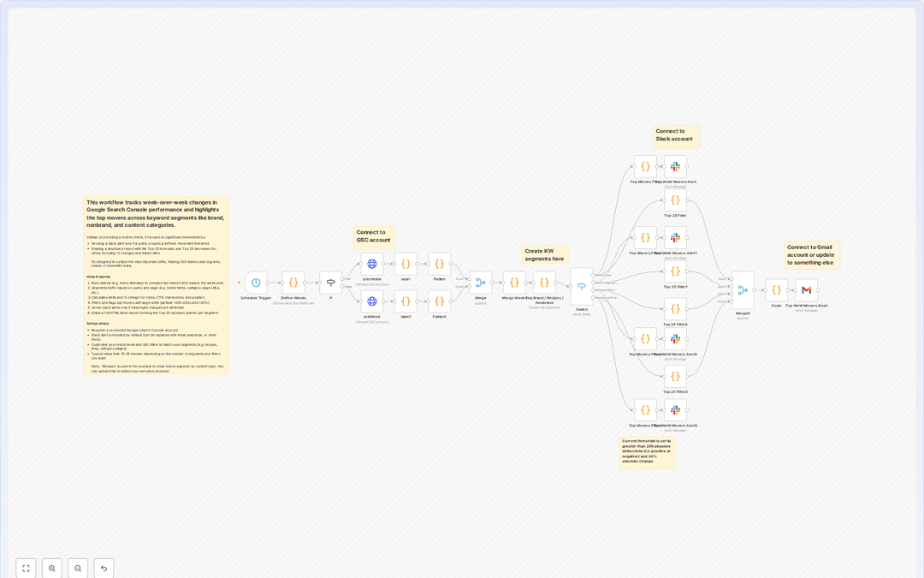The image size is (924, 578).
Task: Click the fit-to-screen button
Action: click(x=26, y=568)
